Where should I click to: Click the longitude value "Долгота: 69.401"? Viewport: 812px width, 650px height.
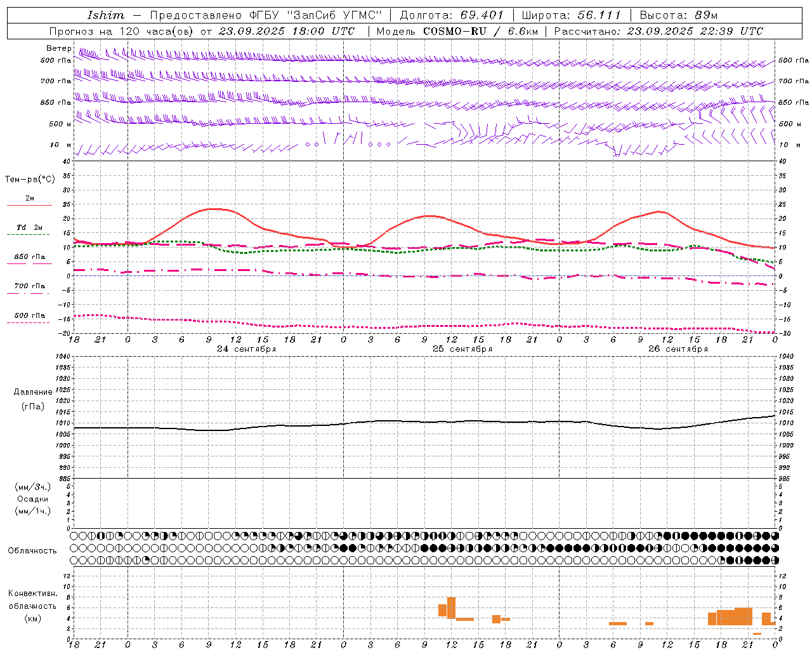point(452,15)
